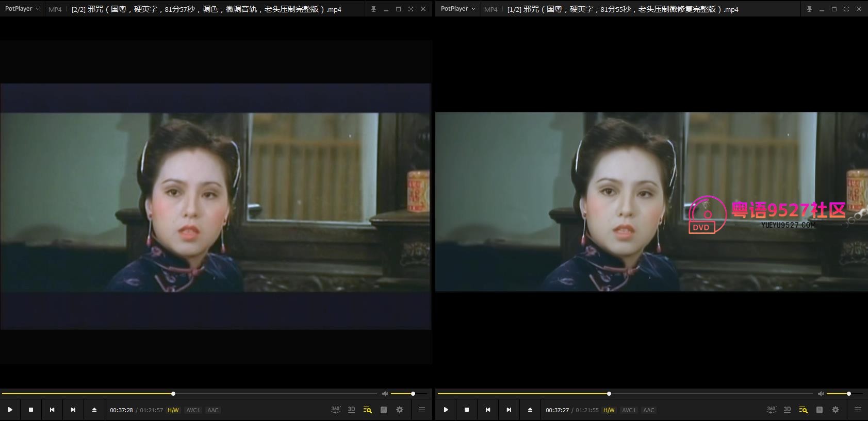Open hamburger menu in right window
Image resolution: width=868 pixels, height=421 pixels.
[857, 410]
